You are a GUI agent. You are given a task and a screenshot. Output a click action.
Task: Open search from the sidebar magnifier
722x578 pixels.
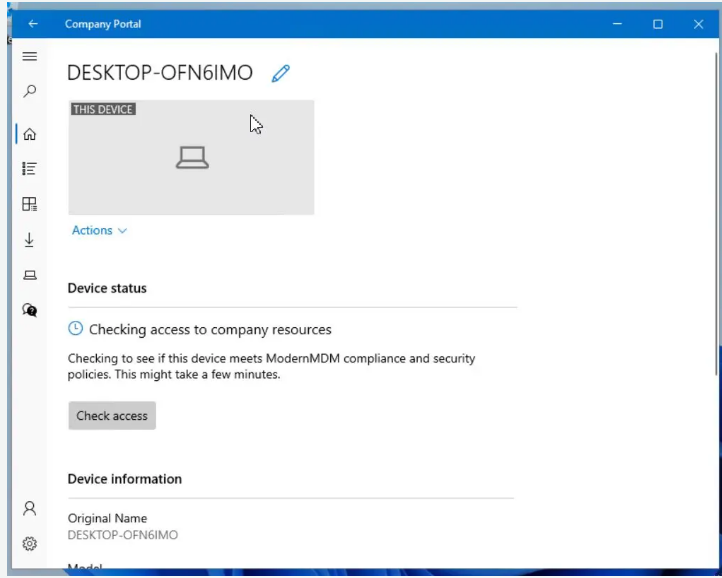pyautogui.click(x=29, y=91)
